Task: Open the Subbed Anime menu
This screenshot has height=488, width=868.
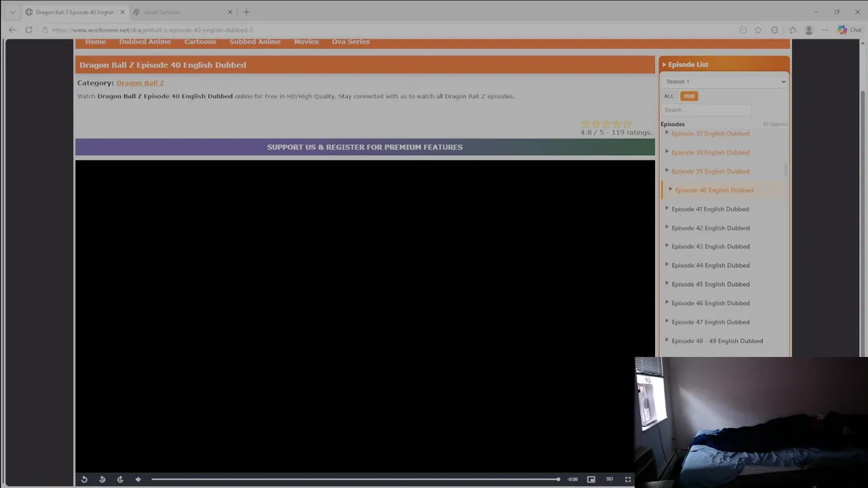Action: tap(255, 42)
